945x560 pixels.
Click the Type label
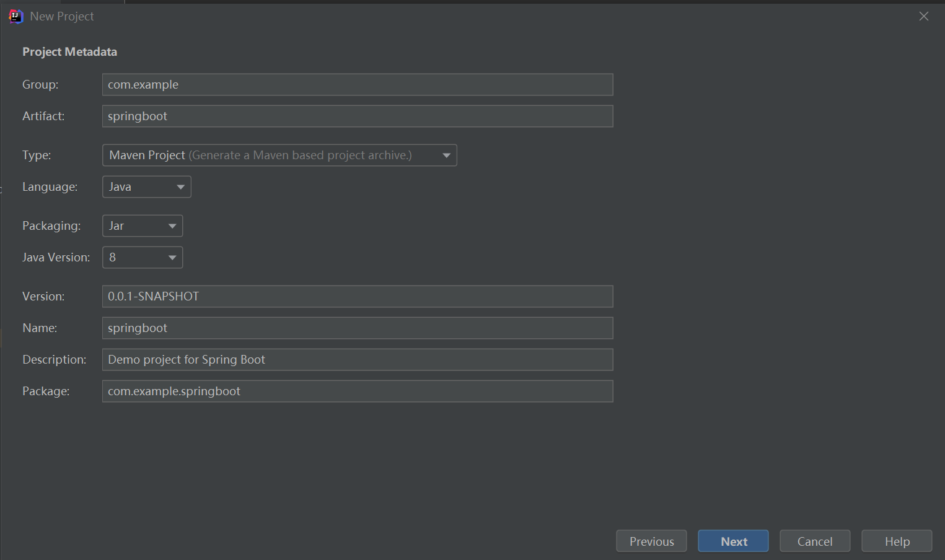[37, 155]
